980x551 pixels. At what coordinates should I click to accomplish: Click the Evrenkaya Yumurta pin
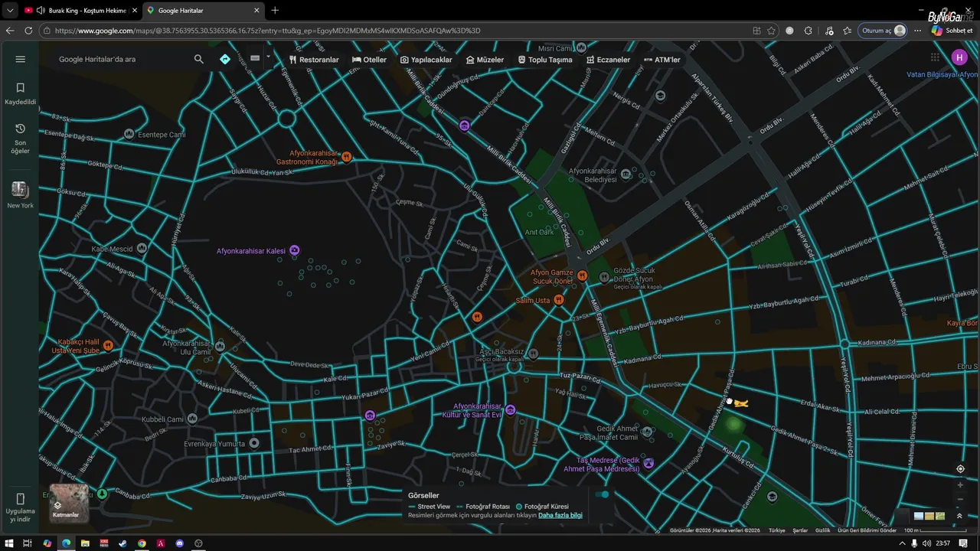coord(254,443)
